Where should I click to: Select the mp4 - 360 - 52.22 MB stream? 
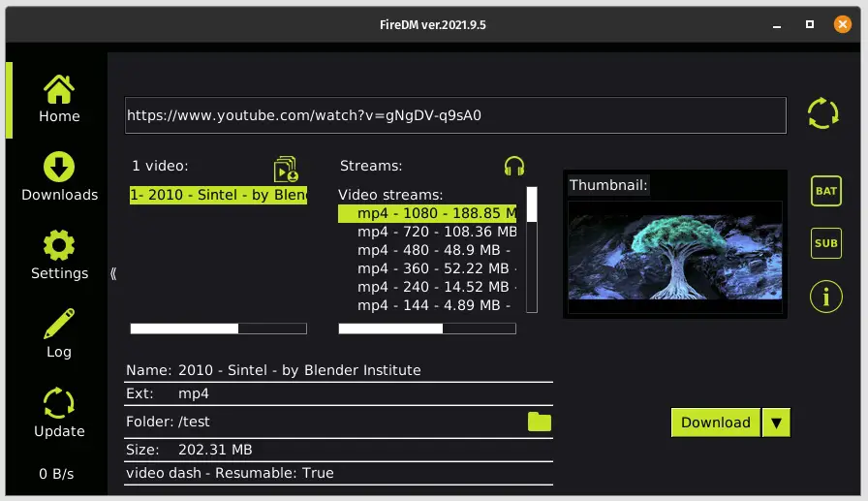coord(427,268)
